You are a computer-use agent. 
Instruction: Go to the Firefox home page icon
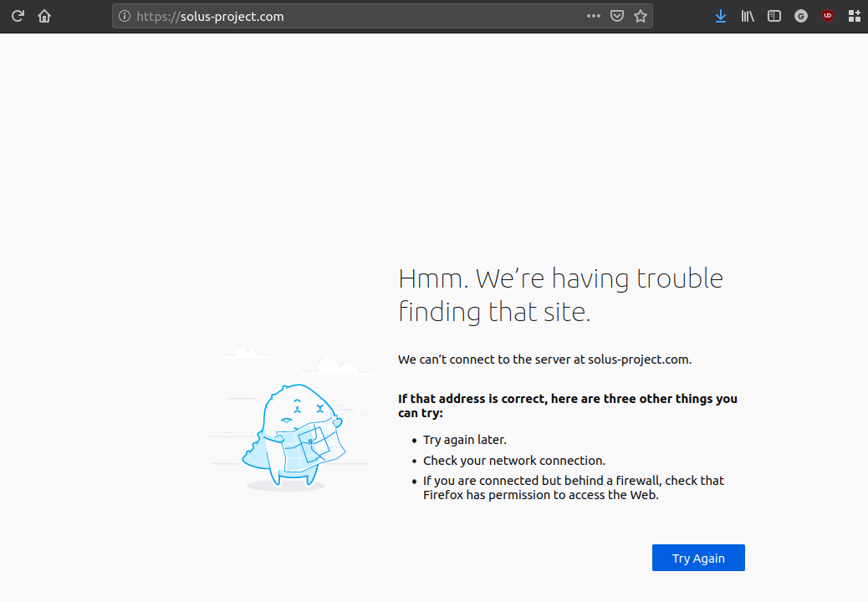(x=44, y=16)
